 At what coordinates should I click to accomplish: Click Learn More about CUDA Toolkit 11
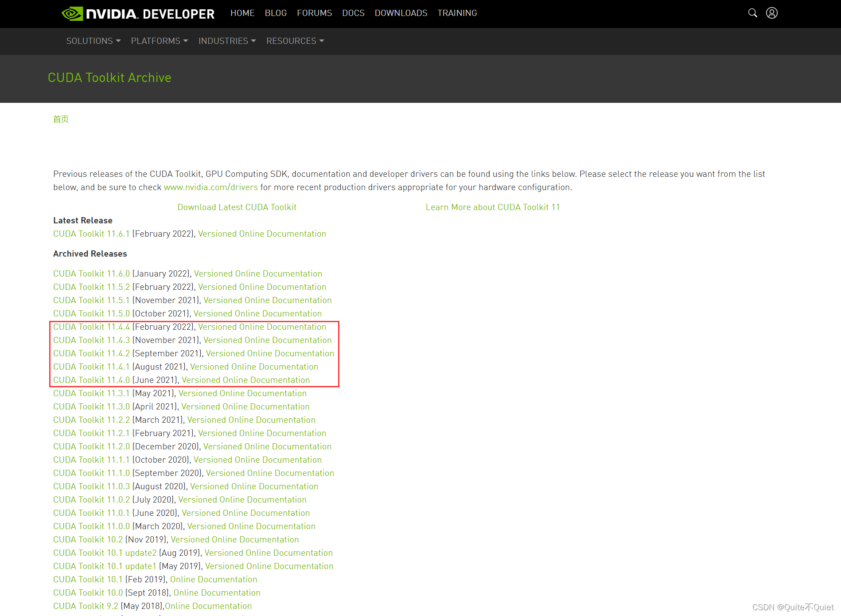[493, 207]
